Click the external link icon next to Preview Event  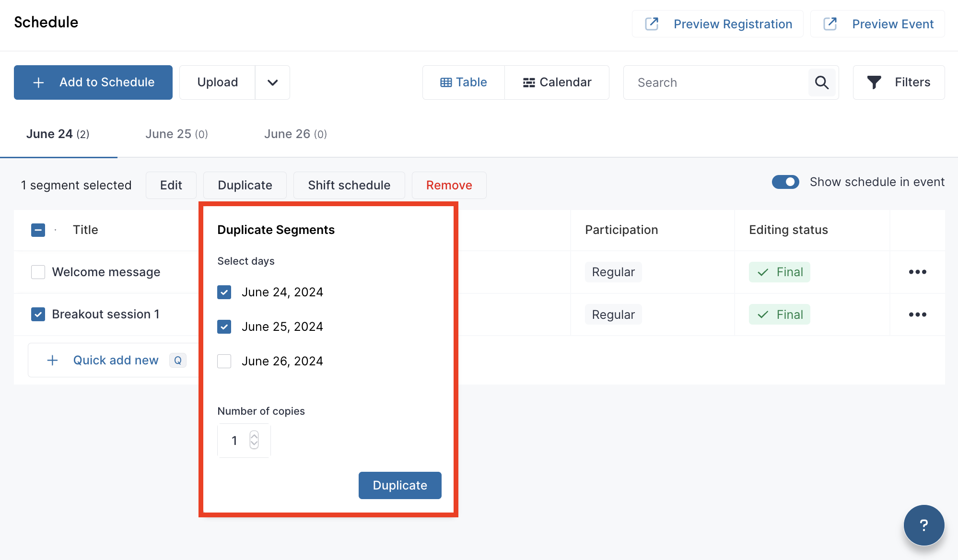pyautogui.click(x=829, y=23)
